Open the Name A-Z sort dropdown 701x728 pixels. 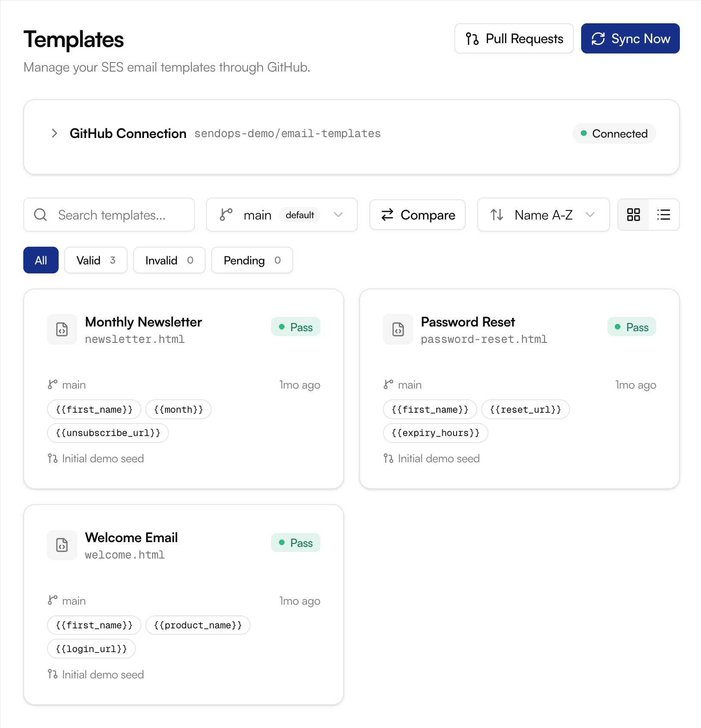[x=543, y=215]
